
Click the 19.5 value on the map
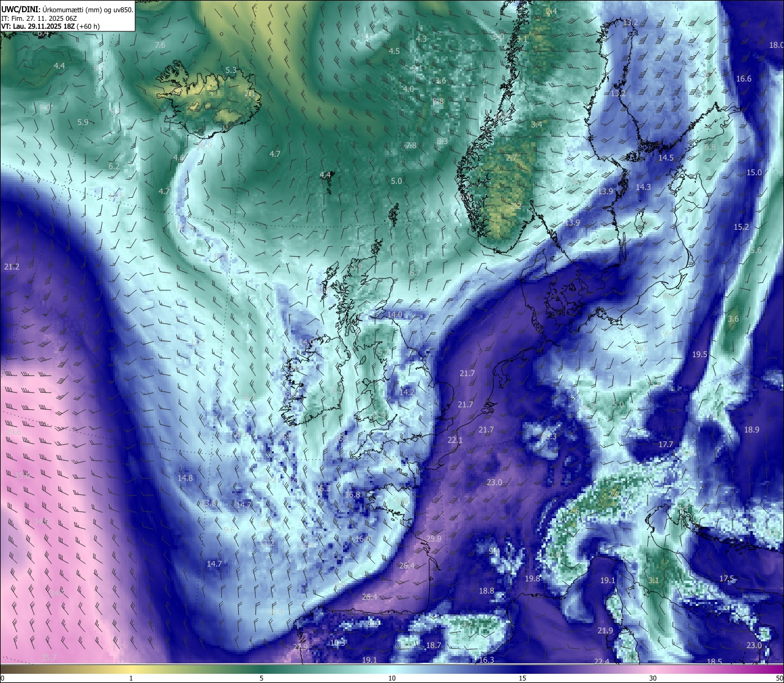699,354
